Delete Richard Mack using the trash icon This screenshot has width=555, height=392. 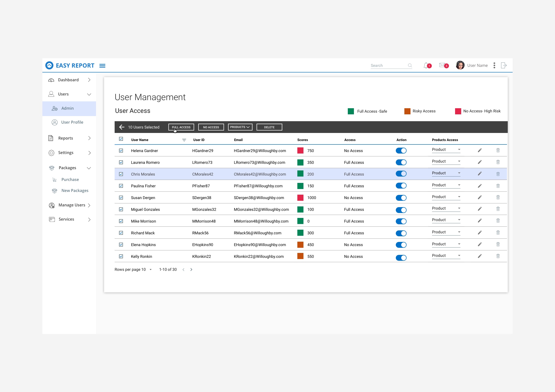[498, 232]
